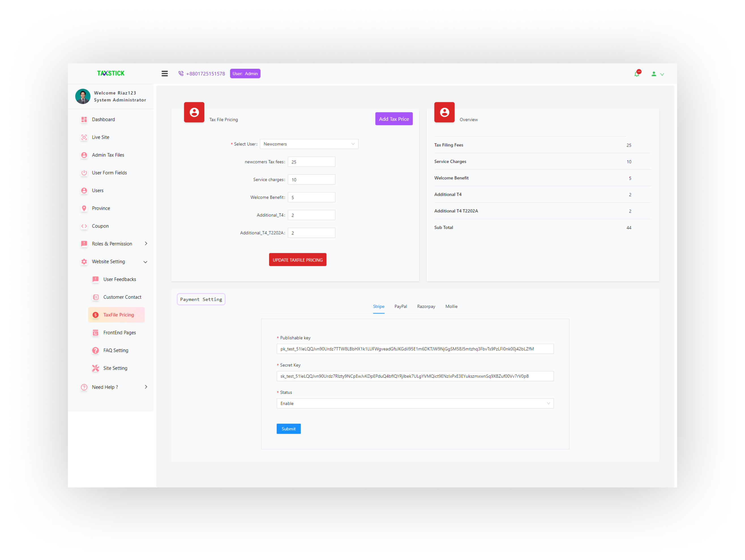Open the Status Enable dropdown
This screenshot has height=560, width=745.
(415, 404)
